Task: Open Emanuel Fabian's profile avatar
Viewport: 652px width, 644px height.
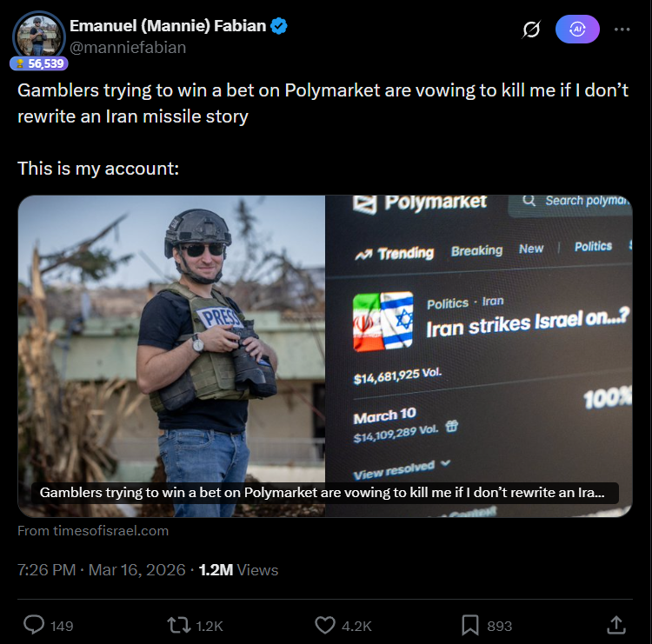Action: (x=39, y=35)
